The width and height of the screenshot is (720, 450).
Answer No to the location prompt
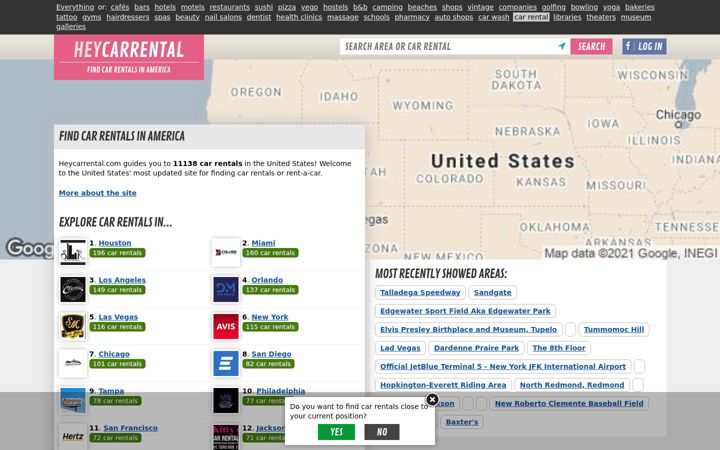click(x=382, y=432)
